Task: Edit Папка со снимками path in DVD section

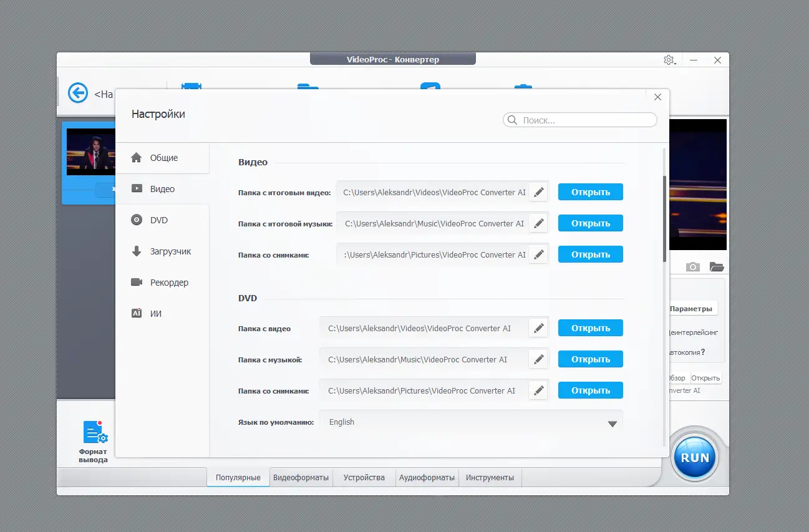Action: pos(538,390)
